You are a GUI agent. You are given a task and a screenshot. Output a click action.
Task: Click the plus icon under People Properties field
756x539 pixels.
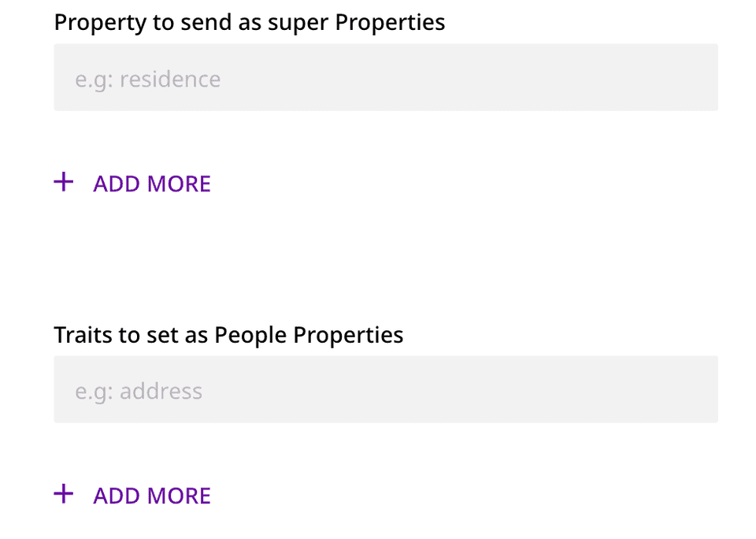tap(63, 495)
